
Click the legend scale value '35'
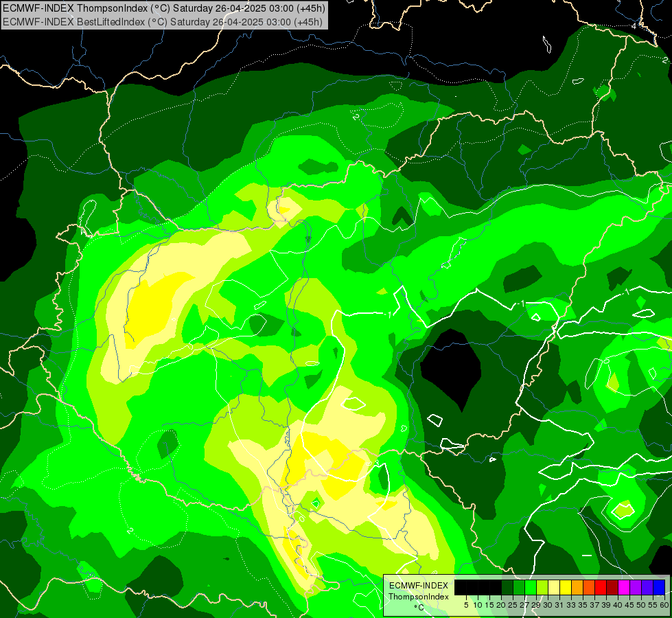coord(583,605)
